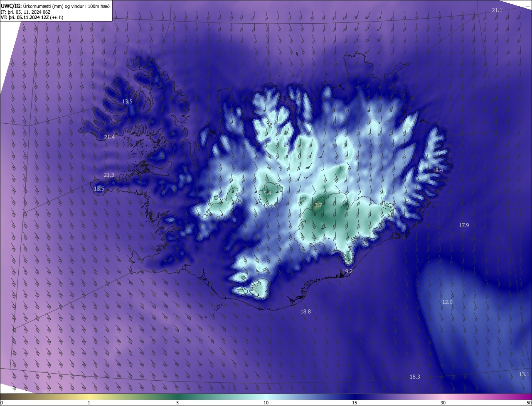Click the 'IT: þri. 05. 11. 2024 06Z' line
This screenshot has height=406, width=532.
tap(26, 12)
